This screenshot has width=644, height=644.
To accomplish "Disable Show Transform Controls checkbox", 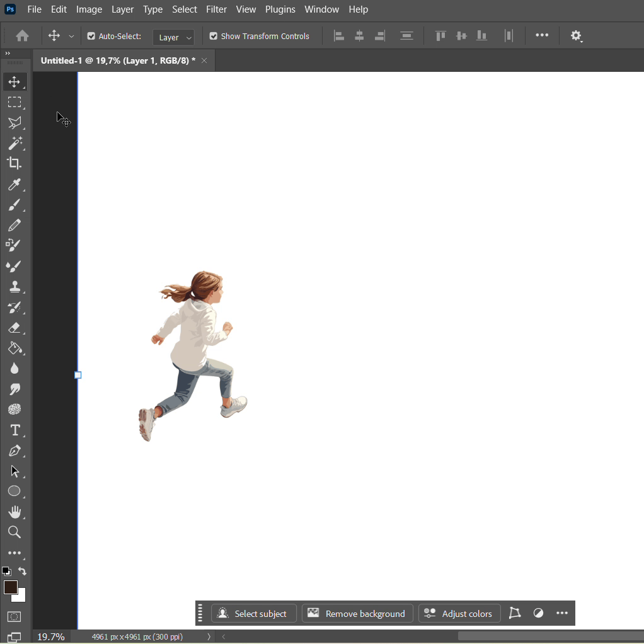I will 214,37.
